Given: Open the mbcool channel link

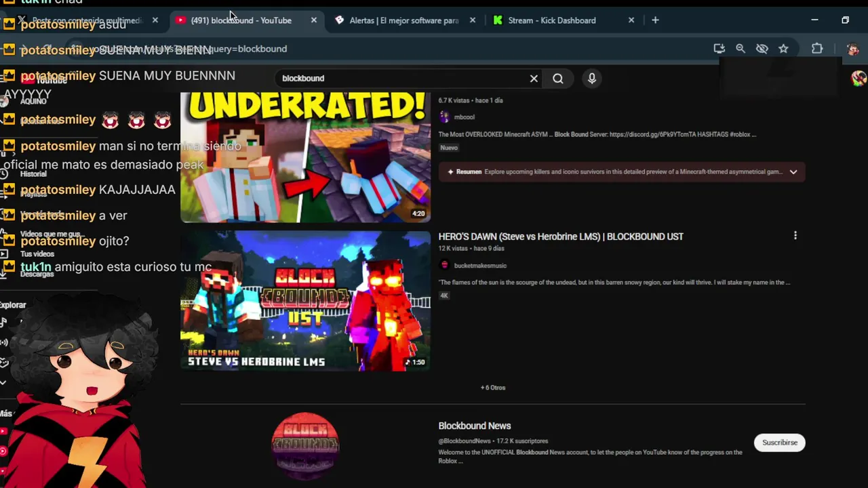Looking at the screenshot, I should pyautogui.click(x=465, y=117).
